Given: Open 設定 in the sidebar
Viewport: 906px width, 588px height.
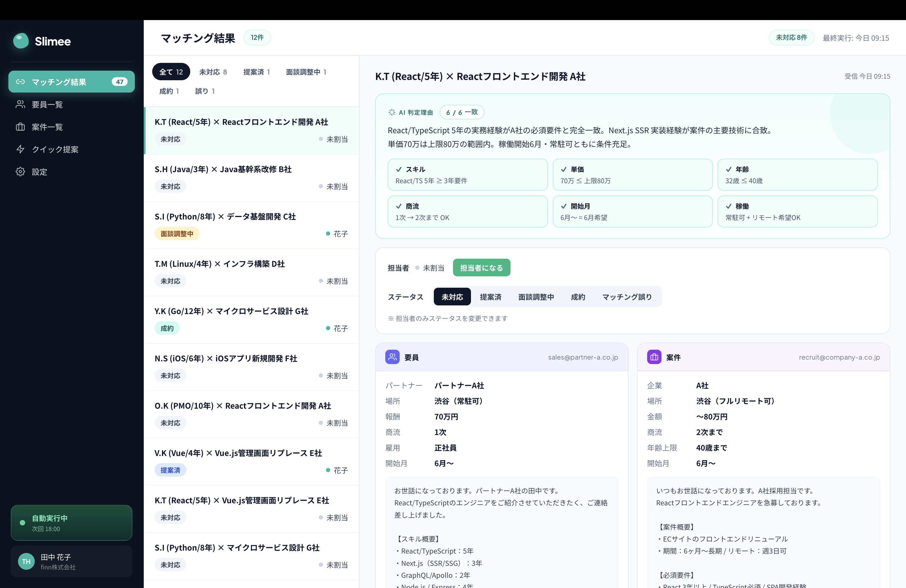Looking at the screenshot, I should (x=72, y=172).
